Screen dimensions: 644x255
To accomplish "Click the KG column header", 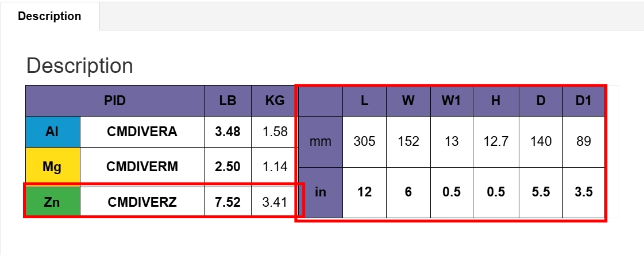I will (275, 101).
